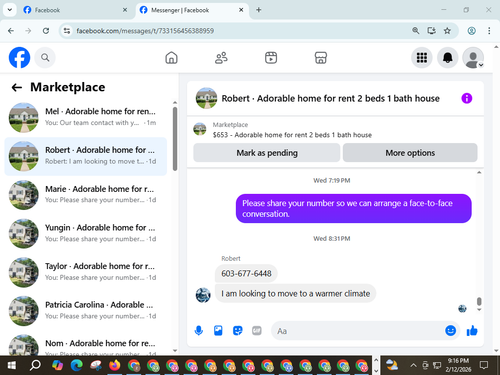
Task: Send a thumbs-up like
Action: [x=472, y=331]
